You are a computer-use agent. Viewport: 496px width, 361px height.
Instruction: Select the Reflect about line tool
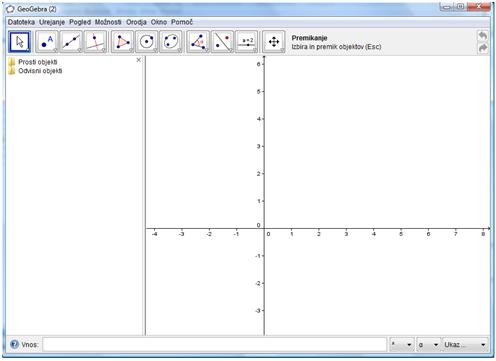coord(222,42)
